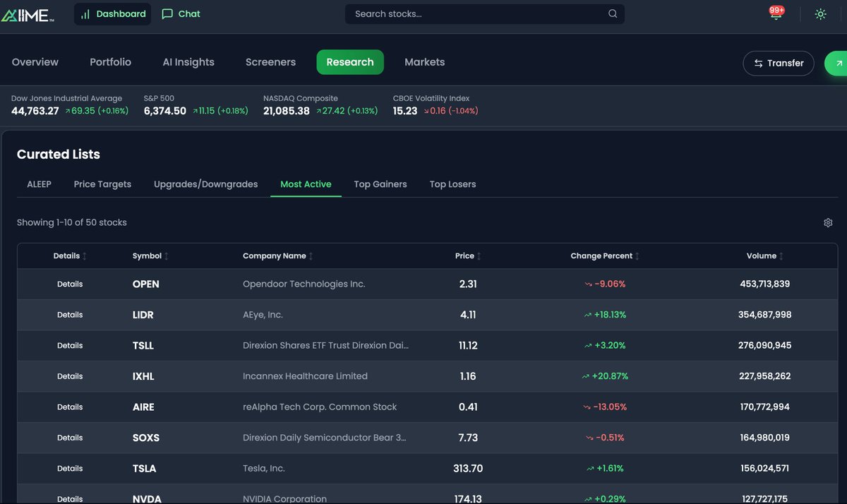This screenshot has height=504, width=847.
Task: Click the +18.13% change value
Action: click(610, 315)
